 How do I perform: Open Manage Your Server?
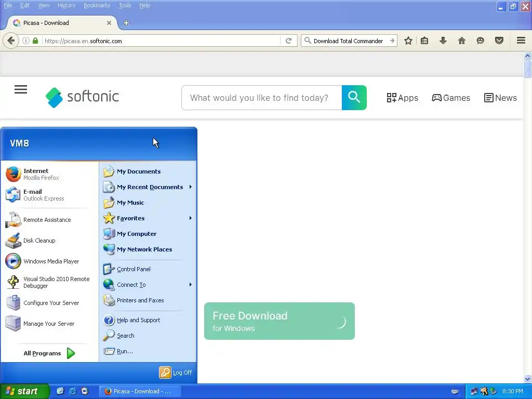point(49,323)
